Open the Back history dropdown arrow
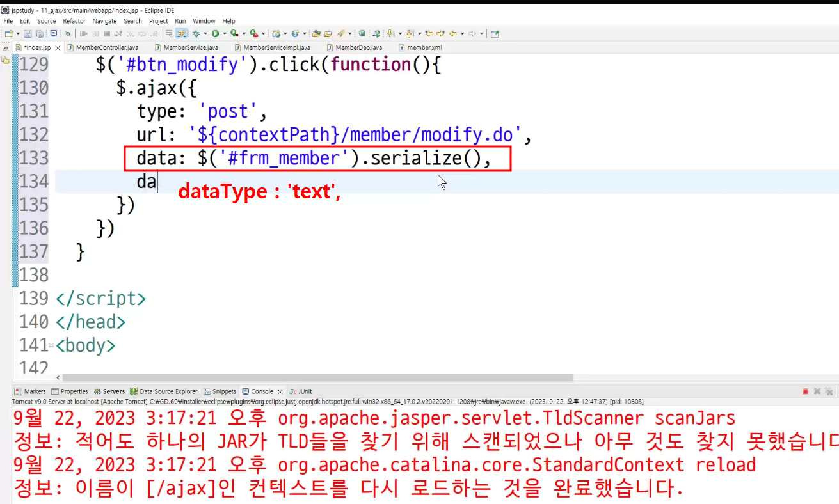 463,33
